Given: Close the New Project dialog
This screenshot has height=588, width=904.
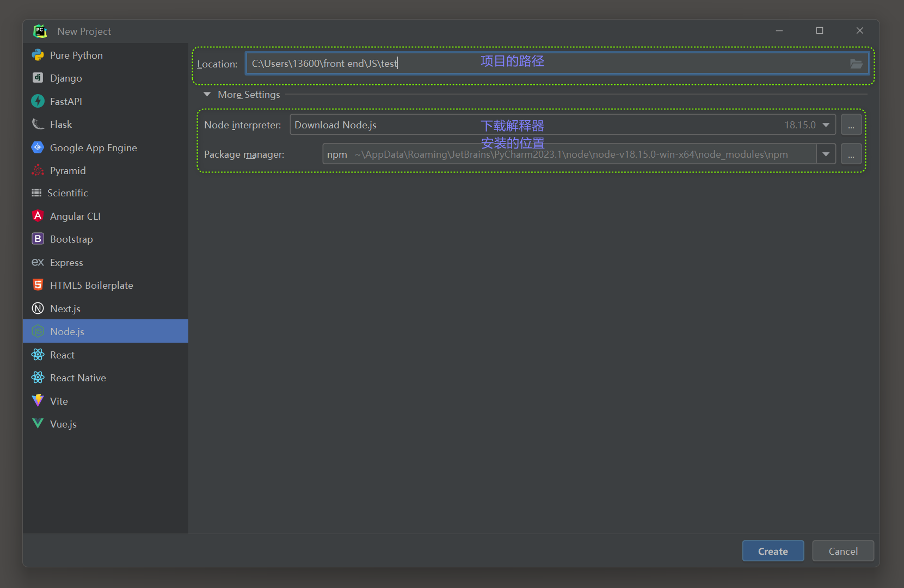Looking at the screenshot, I should pos(859,30).
